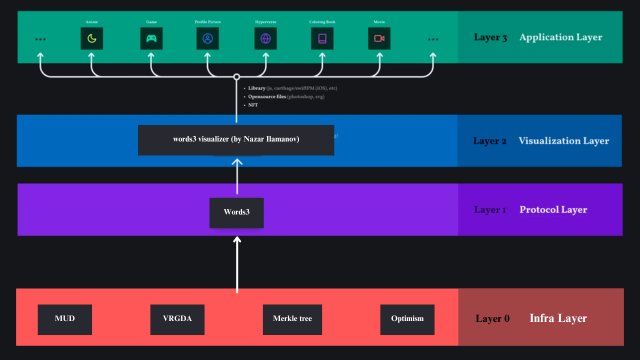Viewport: 640px width, 360px height.
Task: Click the Layer 0 Infra Layer label
Action: pyautogui.click(x=531, y=318)
